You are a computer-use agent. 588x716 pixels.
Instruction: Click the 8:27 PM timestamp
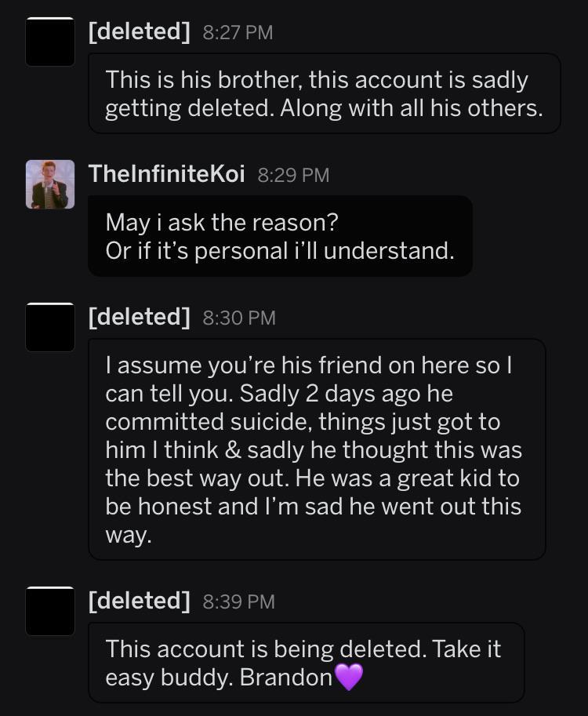[238, 33]
